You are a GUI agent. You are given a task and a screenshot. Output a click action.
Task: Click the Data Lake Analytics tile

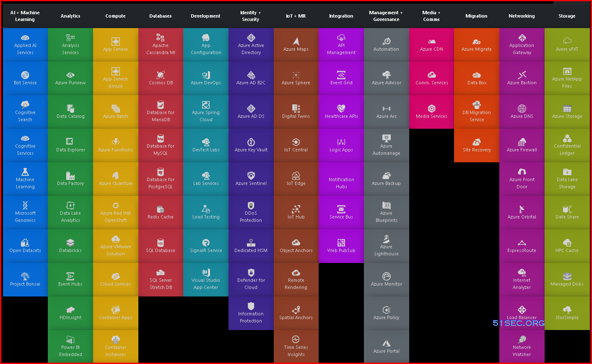pyautogui.click(x=70, y=213)
